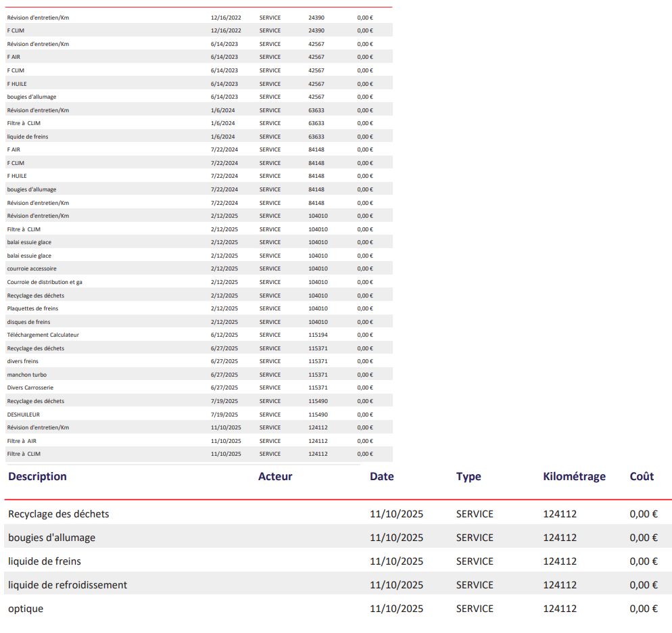
Task: Select the Acteur column header
Action: [275, 477]
